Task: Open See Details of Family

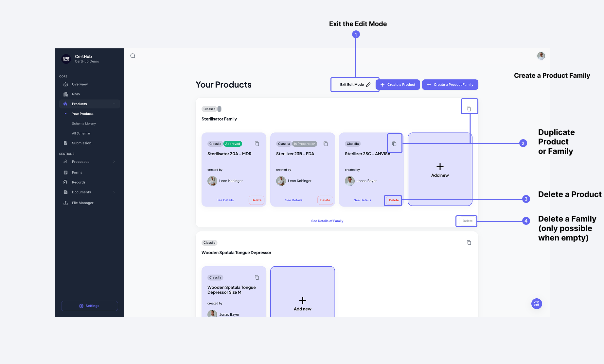Action: click(x=327, y=221)
